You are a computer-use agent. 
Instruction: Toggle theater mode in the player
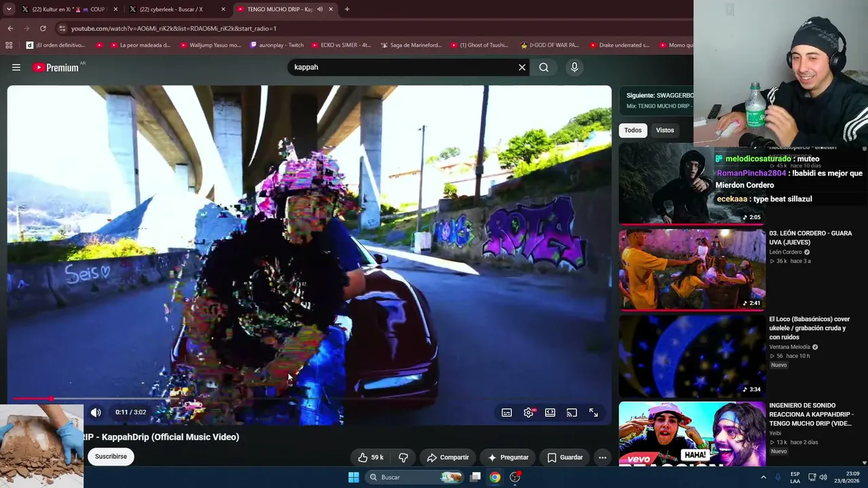[550, 412]
